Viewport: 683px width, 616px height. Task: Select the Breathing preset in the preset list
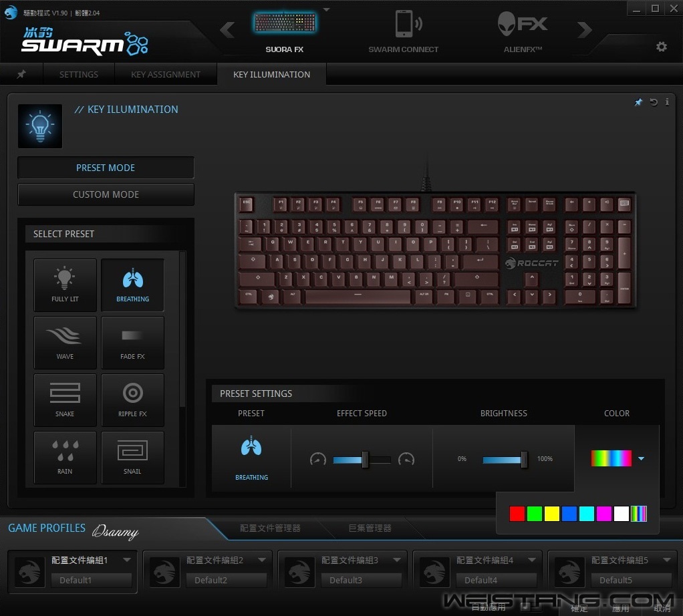[x=132, y=285]
